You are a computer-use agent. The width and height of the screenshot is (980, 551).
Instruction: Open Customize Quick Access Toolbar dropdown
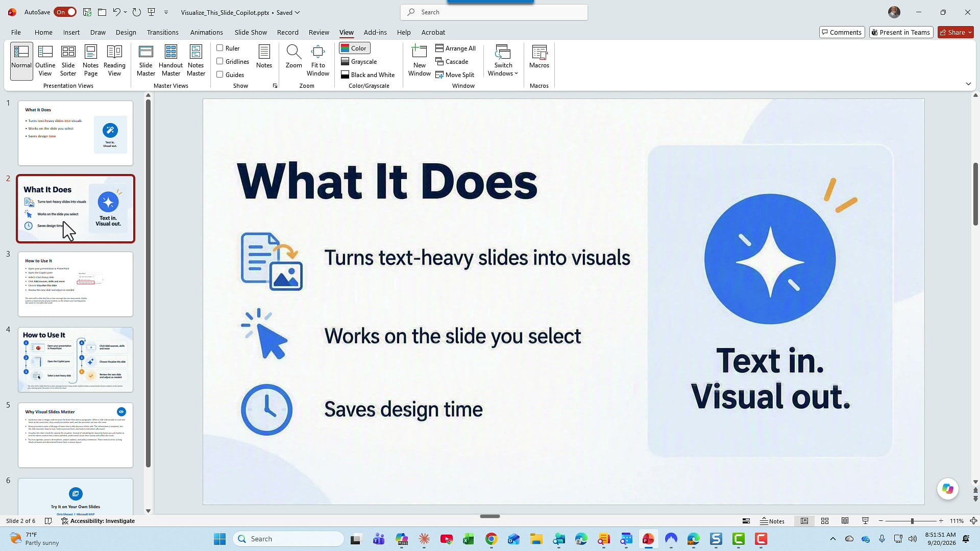pos(166,12)
